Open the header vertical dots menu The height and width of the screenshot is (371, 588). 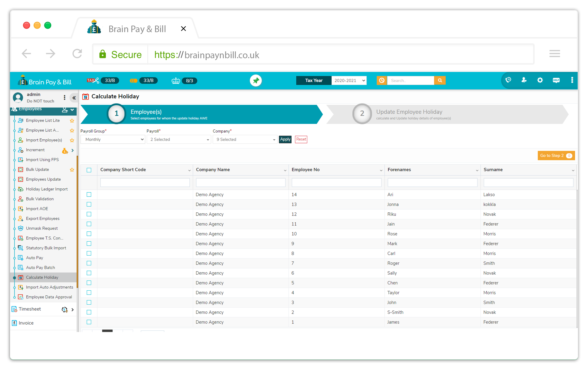point(572,80)
